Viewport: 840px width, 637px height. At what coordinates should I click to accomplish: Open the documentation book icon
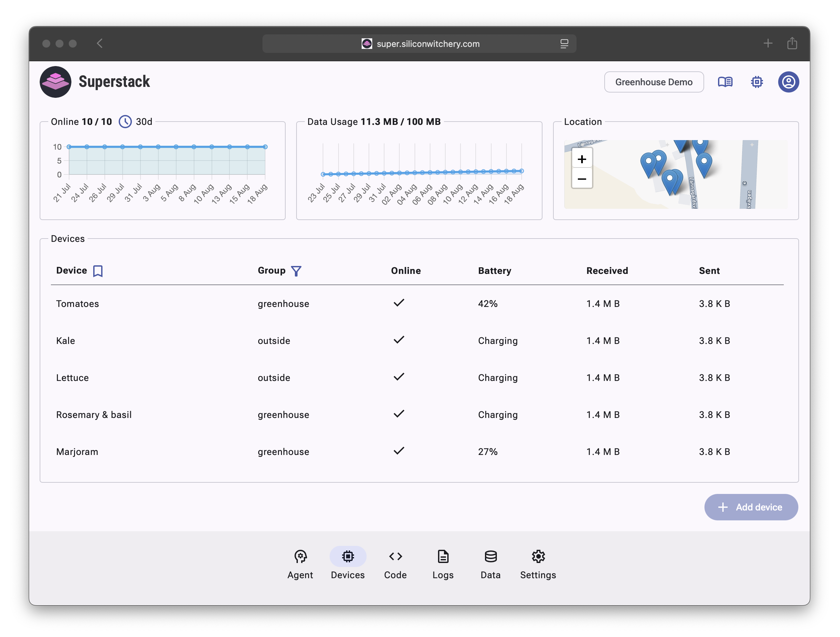(725, 82)
